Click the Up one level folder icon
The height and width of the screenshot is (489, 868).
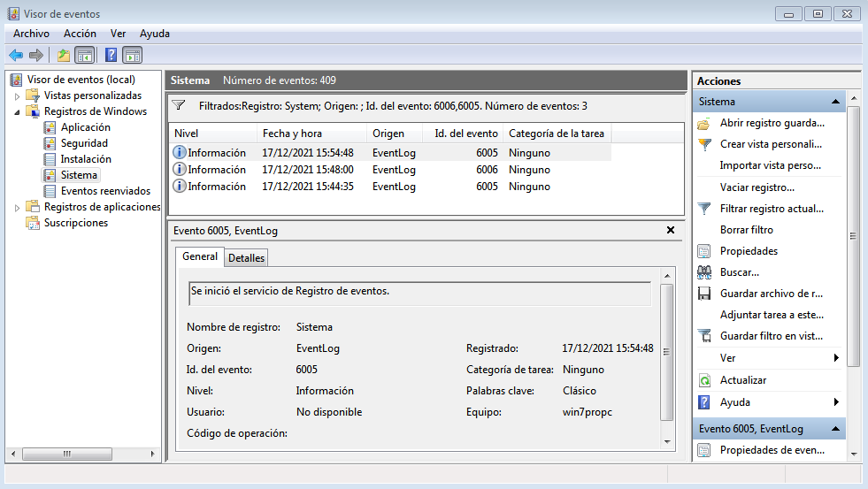[x=64, y=55]
